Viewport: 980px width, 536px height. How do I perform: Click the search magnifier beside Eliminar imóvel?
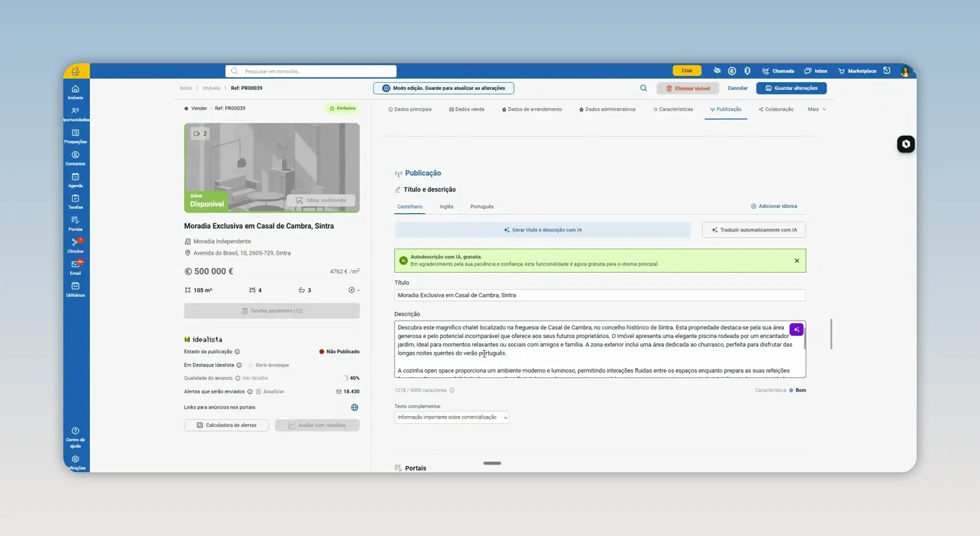(x=643, y=88)
